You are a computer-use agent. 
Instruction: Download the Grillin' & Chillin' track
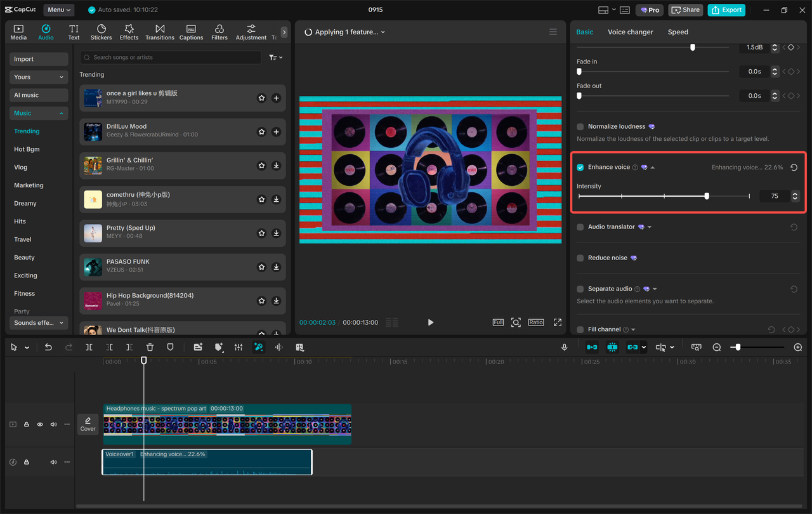[276, 166]
